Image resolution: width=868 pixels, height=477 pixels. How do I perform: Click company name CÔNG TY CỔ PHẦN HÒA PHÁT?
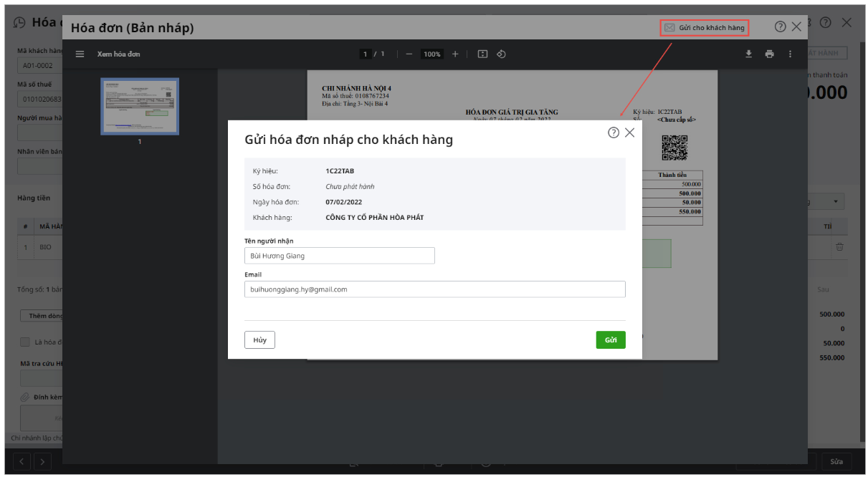click(x=374, y=217)
